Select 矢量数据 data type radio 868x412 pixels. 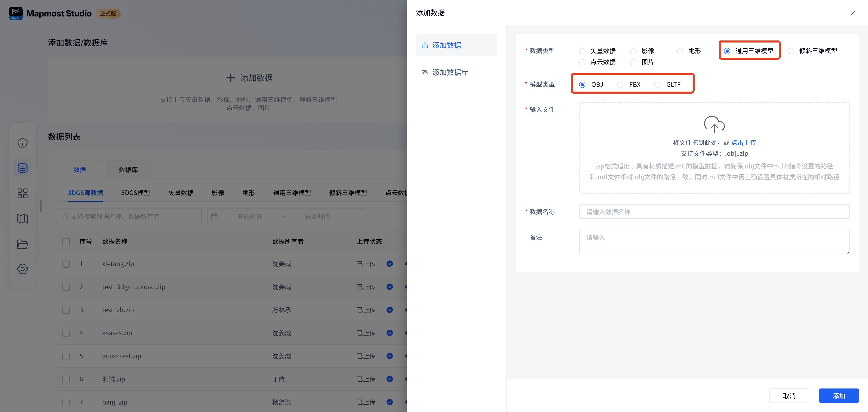click(582, 51)
